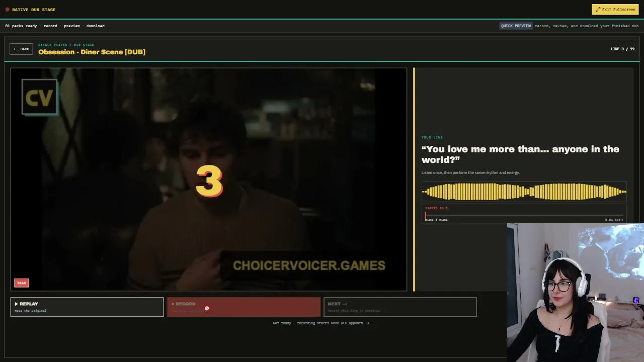Select the yellow line waveform
The height and width of the screenshot is (362, 644).
click(524, 192)
